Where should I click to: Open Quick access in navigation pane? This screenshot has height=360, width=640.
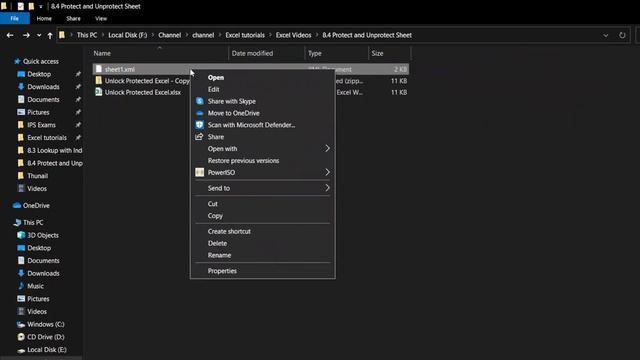pos(41,61)
